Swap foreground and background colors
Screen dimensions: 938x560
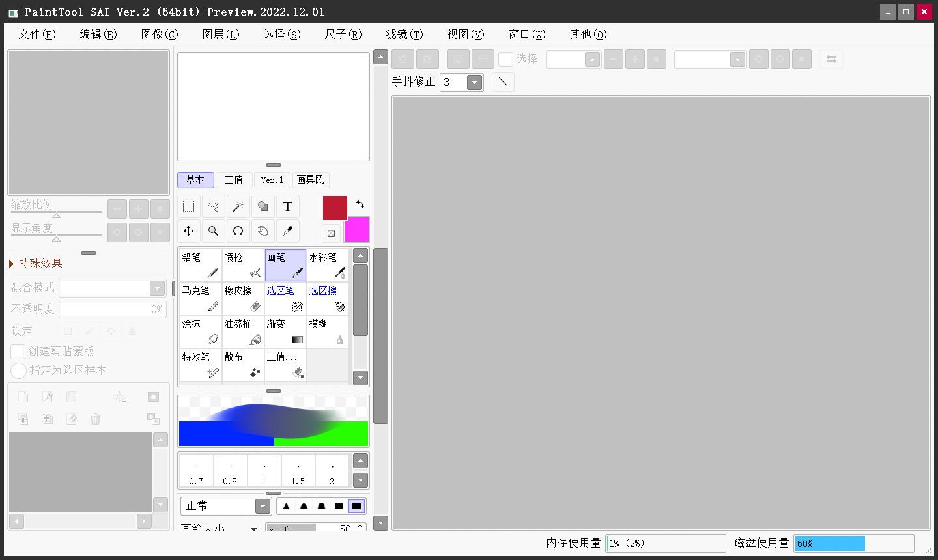click(x=360, y=204)
